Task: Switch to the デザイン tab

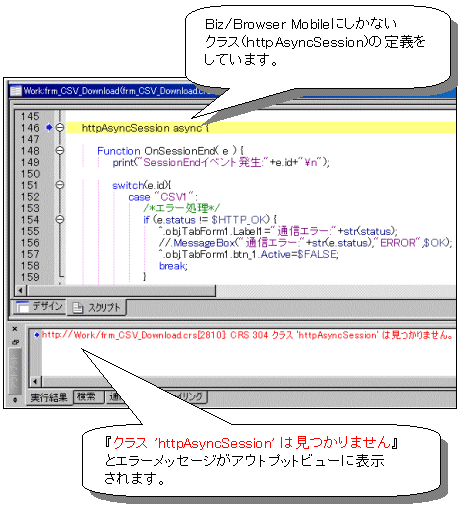Action: pos(39,306)
